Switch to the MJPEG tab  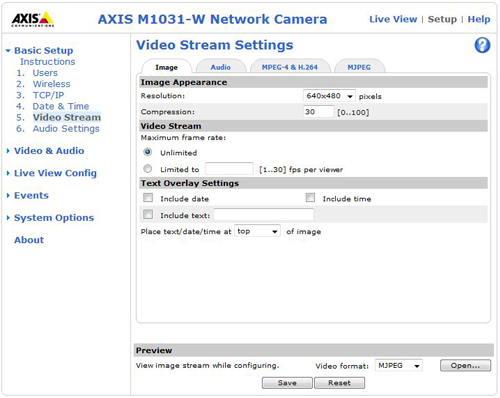[359, 67]
